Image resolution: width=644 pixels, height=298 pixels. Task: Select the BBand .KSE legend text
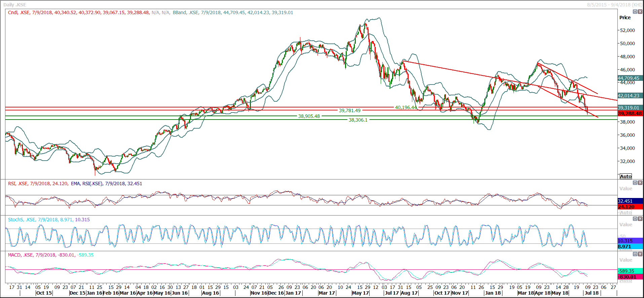click(x=233, y=12)
